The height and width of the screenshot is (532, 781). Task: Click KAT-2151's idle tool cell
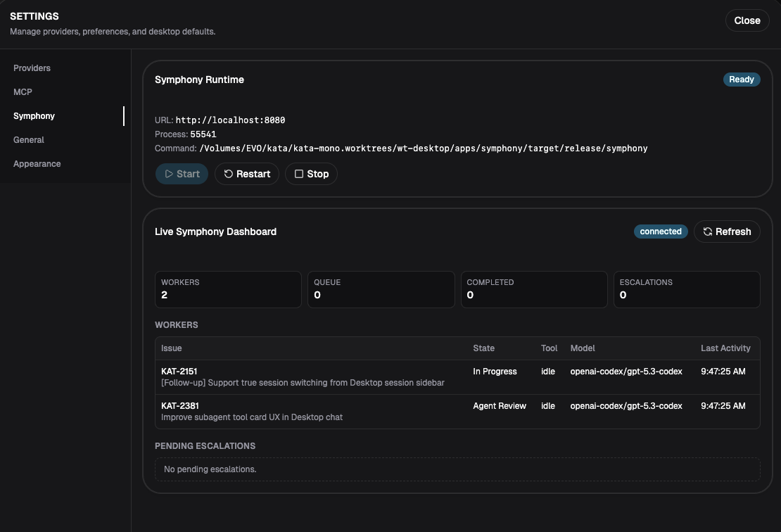tap(548, 372)
